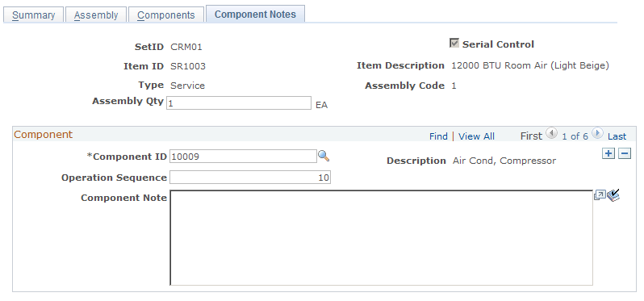Show previous component row arrow
Viewport: 644px width, 301px height.
[551, 133]
